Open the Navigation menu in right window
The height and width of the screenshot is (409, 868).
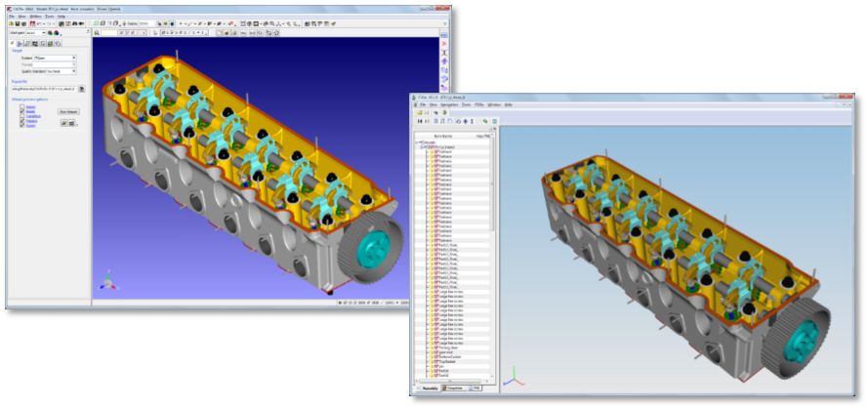[448, 103]
